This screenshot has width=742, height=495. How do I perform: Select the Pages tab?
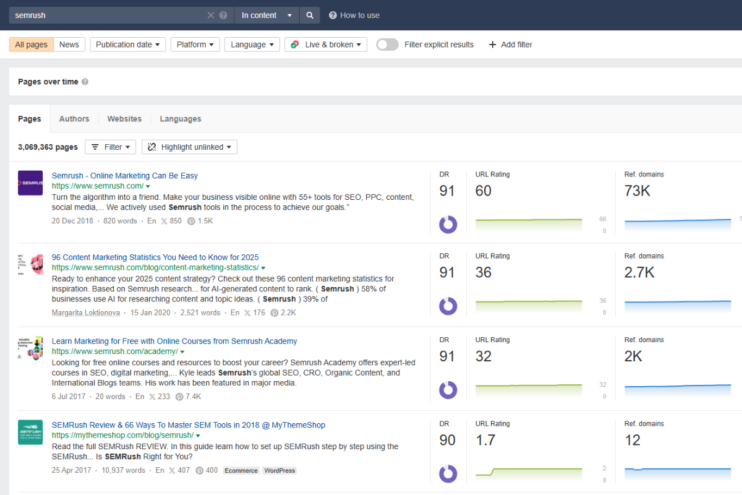30,119
